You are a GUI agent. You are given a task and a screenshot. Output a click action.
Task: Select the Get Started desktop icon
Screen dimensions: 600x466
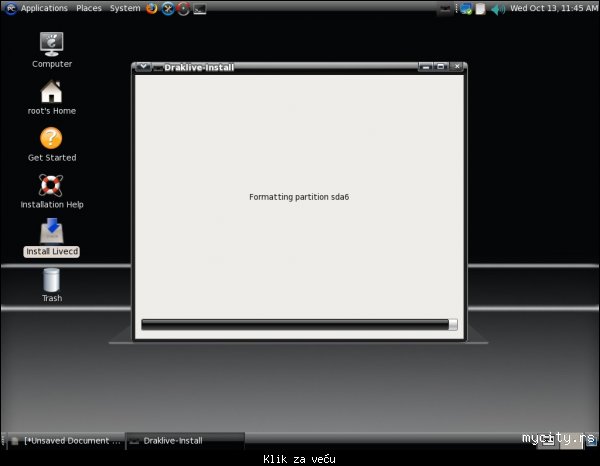pos(52,145)
